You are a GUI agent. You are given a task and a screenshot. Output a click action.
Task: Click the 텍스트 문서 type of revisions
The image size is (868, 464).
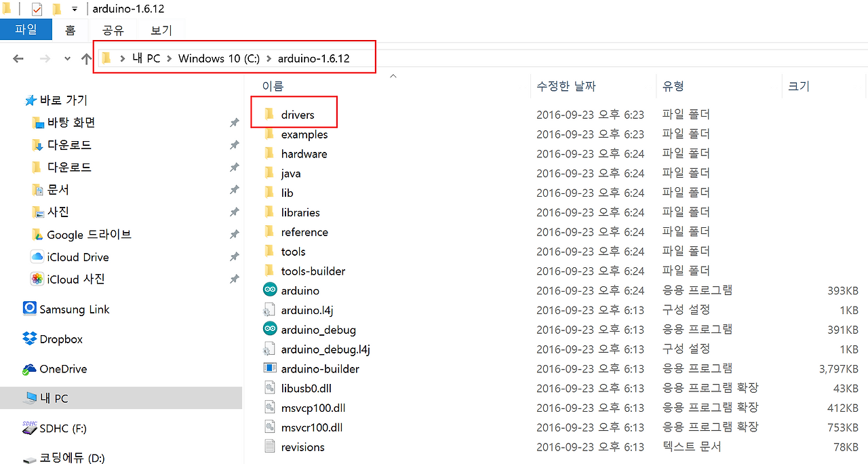pyautogui.click(x=692, y=446)
